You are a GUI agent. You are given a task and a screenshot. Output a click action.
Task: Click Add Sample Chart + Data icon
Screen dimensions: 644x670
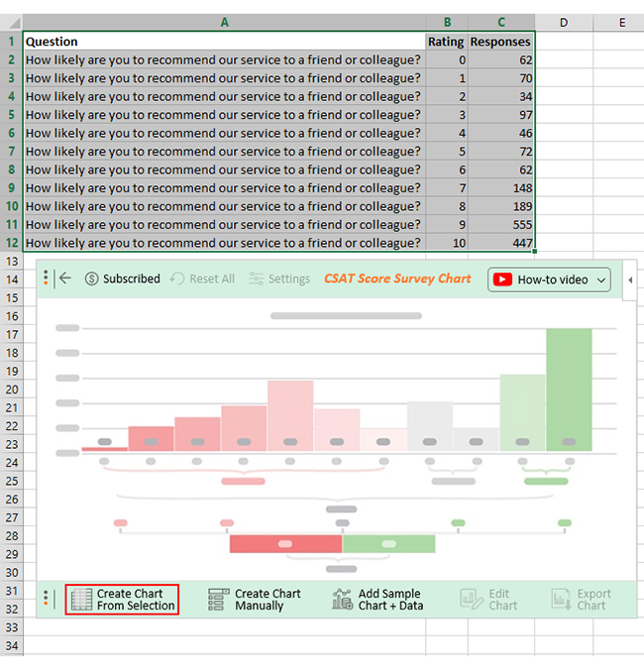point(343,599)
